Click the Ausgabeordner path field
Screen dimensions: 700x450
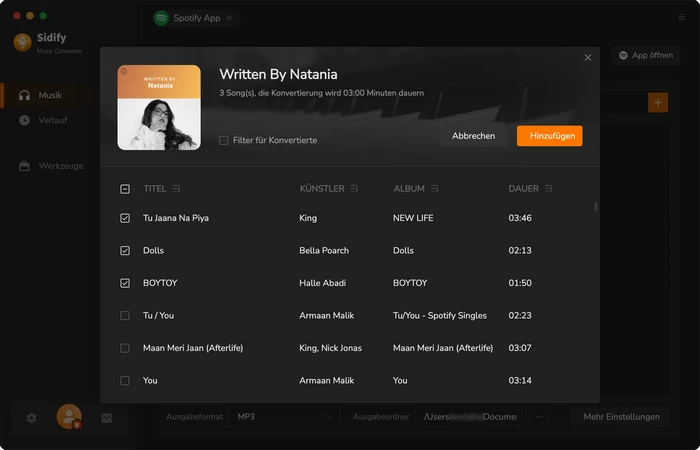(x=471, y=417)
